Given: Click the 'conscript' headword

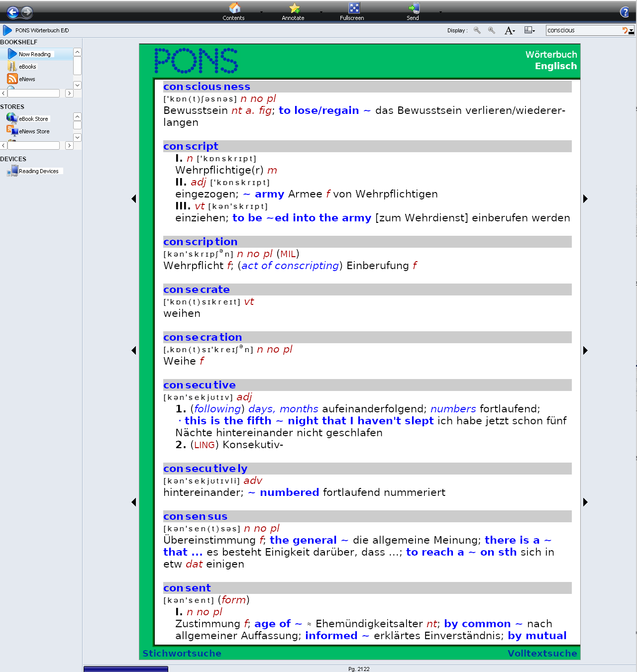Looking at the screenshot, I should (191, 146).
